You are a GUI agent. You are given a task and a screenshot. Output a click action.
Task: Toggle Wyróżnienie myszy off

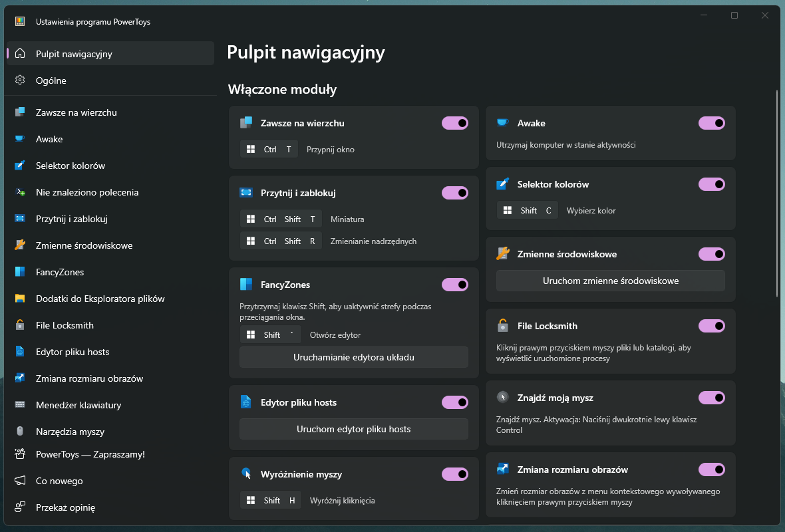[x=455, y=474]
